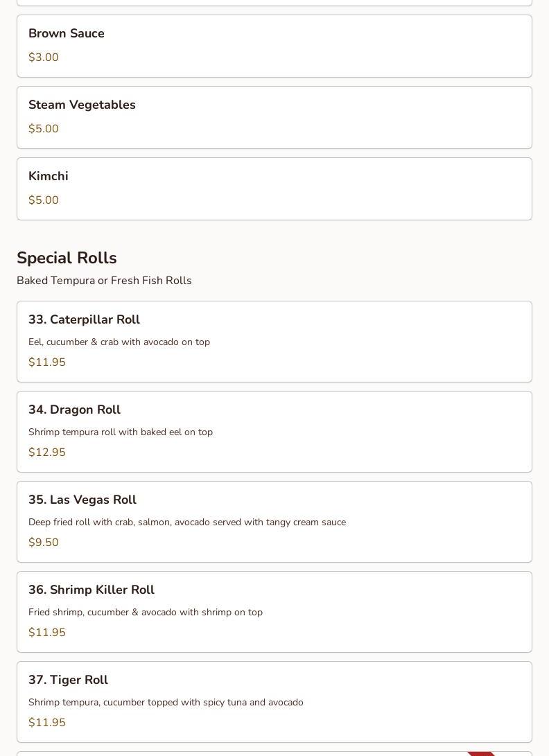Click the Kimchi $5.00 price

[x=44, y=200]
